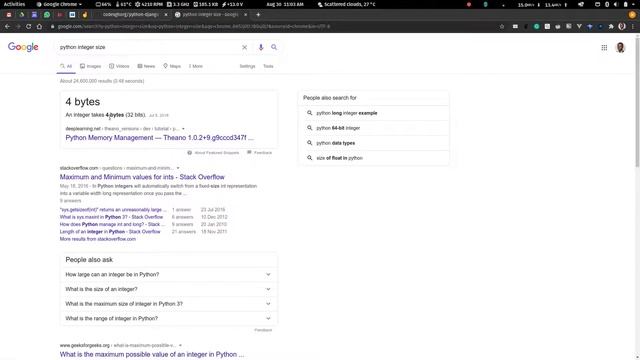Open Length of an integer in Python link

tap(110, 232)
